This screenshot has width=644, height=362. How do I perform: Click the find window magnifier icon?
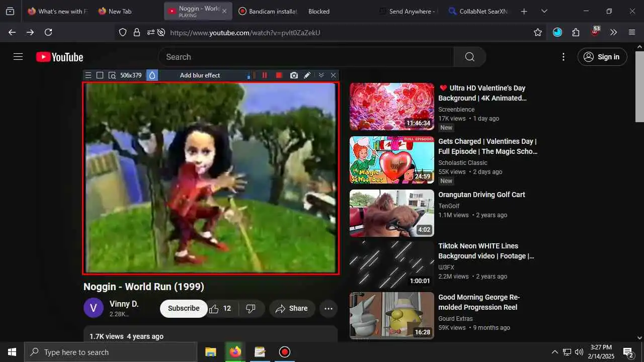[x=112, y=75]
